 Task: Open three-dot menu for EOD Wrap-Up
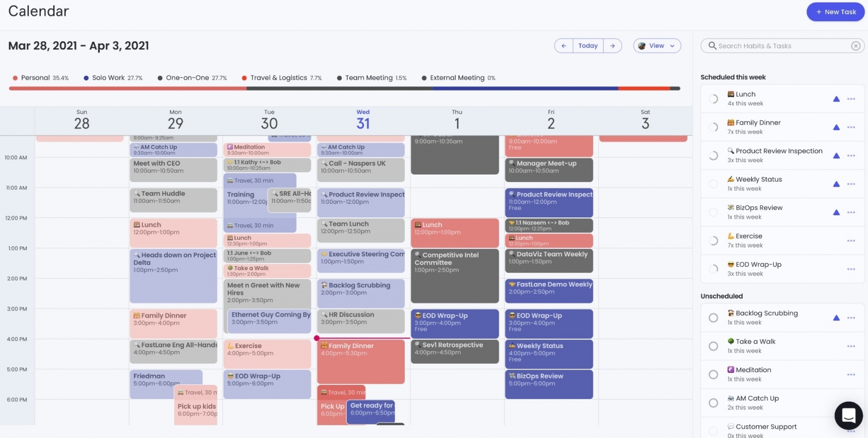(851, 269)
